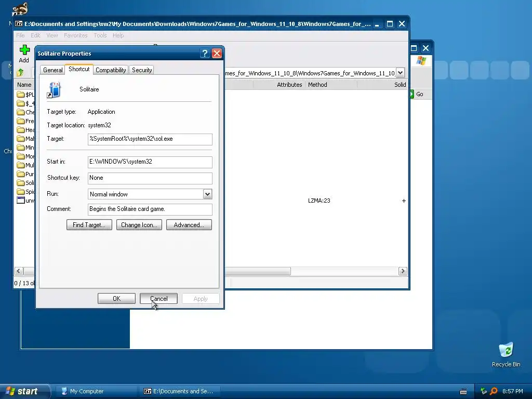Viewport: 532px width, 399px height.
Task: Click the on-screen keyboard icon in the taskbar
Action: pyautogui.click(x=463, y=392)
